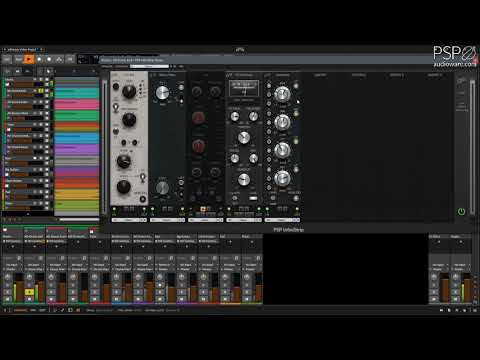
Task: Toggle the left power LED below the white module
Action: click(x=114, y=210)
